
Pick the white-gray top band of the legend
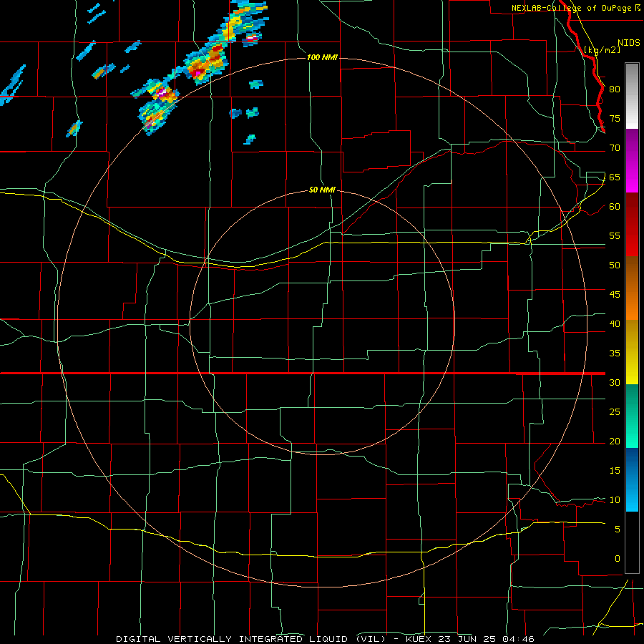pos(632,96)
